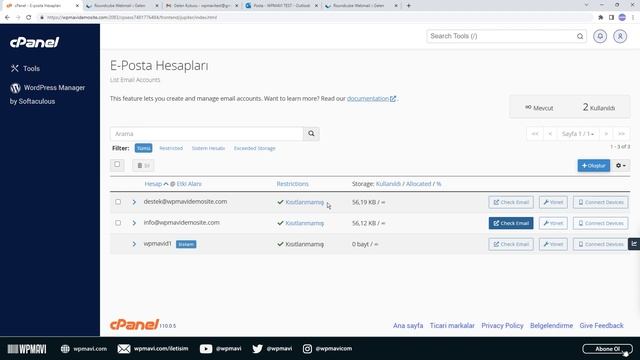
Task: Select the Restricted filter
Action: (x=171, y=148)
